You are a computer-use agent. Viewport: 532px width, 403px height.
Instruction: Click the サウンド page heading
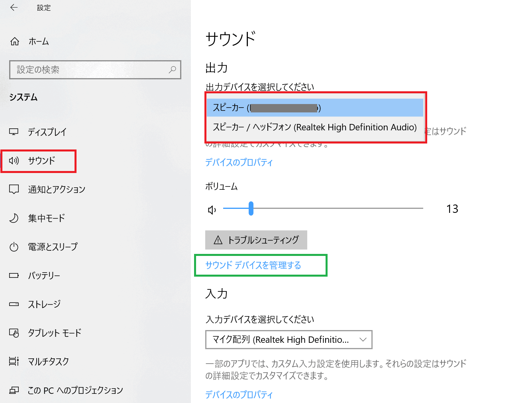click(230, 39)
